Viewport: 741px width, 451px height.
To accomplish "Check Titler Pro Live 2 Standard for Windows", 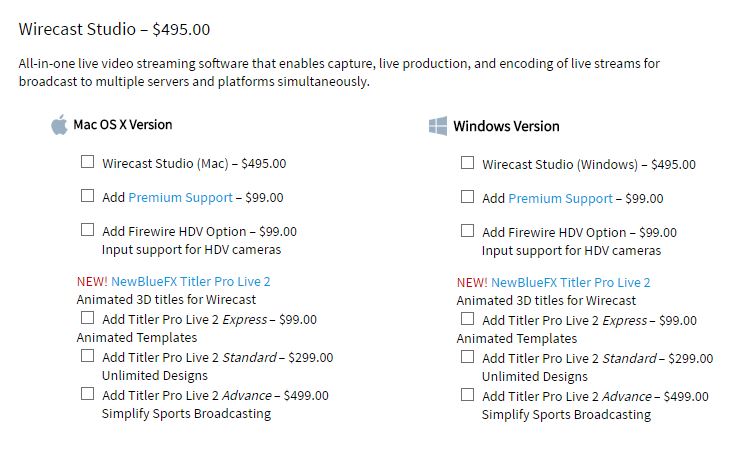I will [468, 357].
